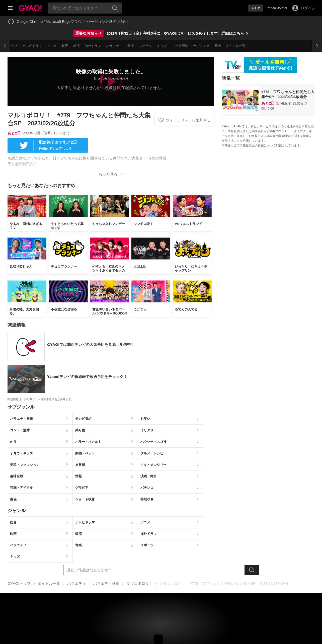Open キッズ genre row at bottom
This screenshot has height=644, width=322.
tap(40, 557)
